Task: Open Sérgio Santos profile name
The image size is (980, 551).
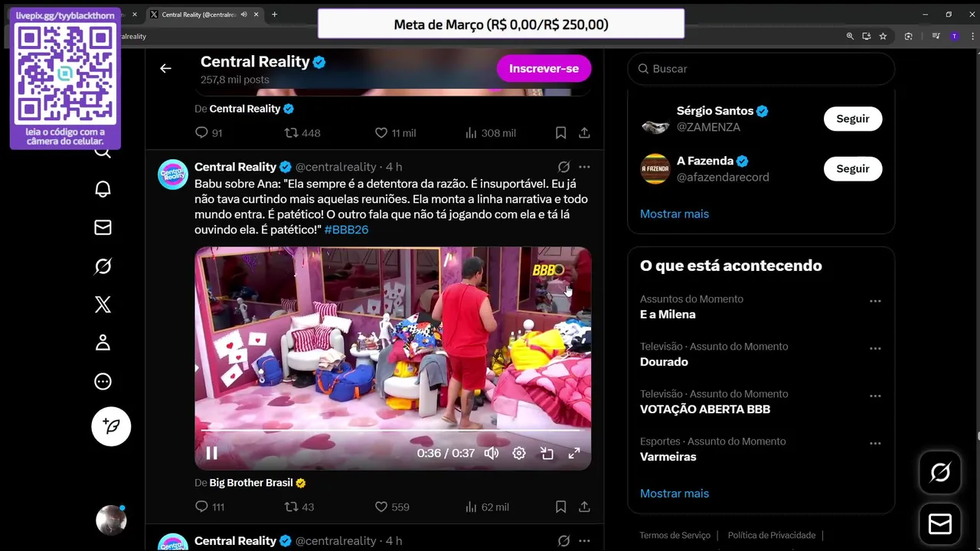Action: coord(715,111)
